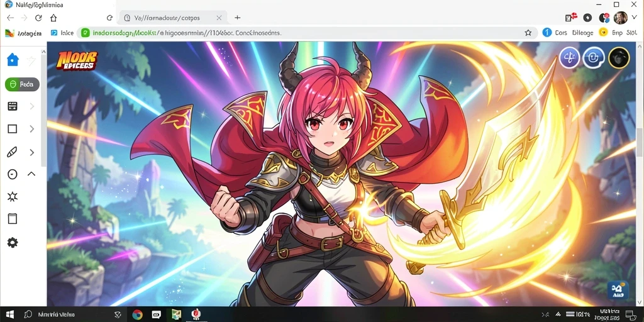Select the square shape icon in sidebar
Image resolution: width=644 pixels, height=322 pixels.
(13, 129)
